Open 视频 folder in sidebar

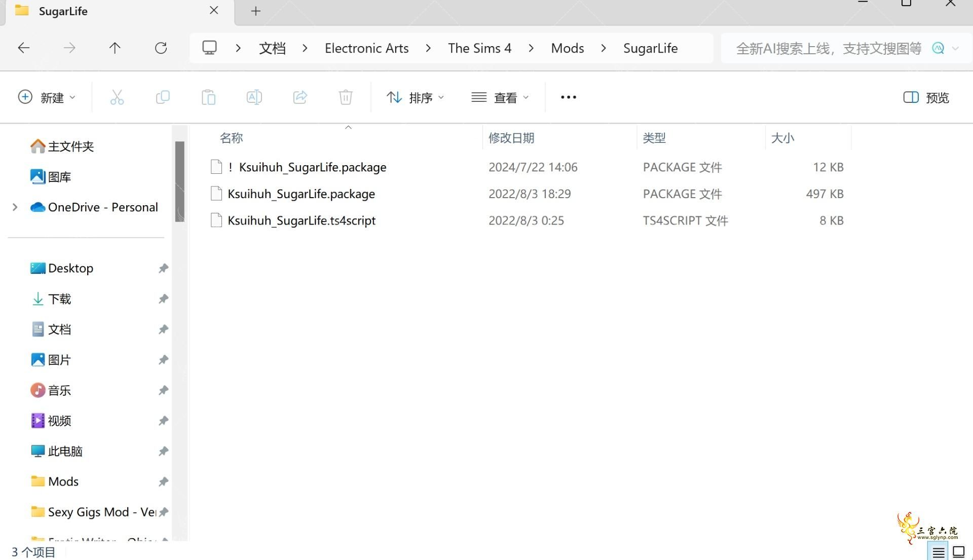(51, 421)
